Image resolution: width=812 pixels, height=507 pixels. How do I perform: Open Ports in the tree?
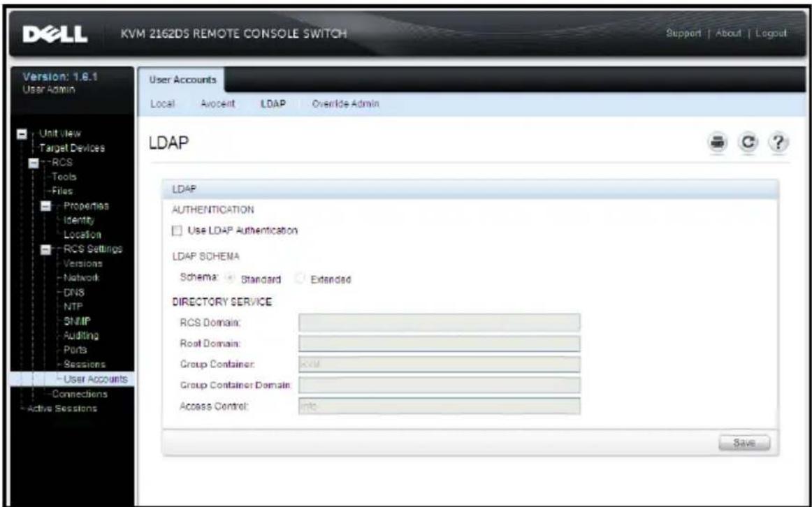[75, 351]
